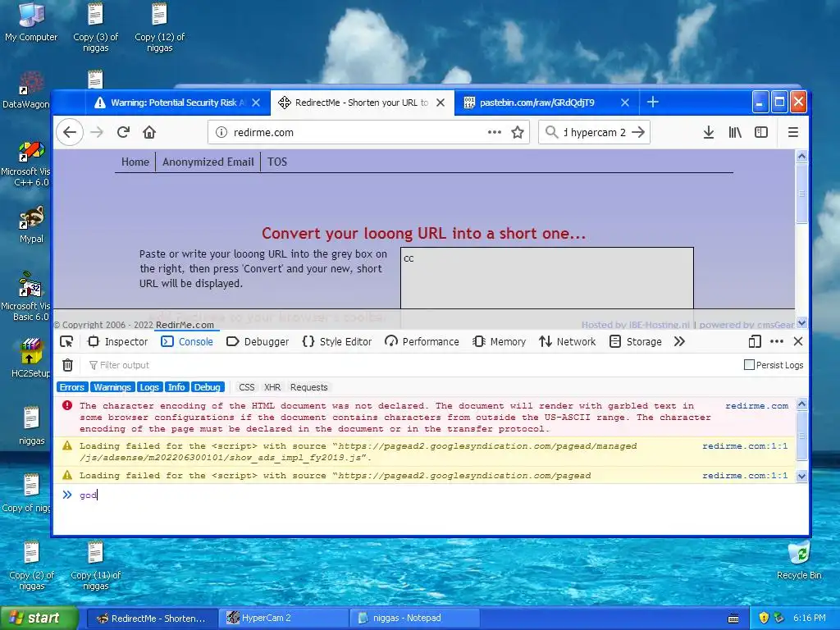This screenshot has height=630, width=840.
Task: Open the Firefox hamburger menu
Action: point(793,132)
